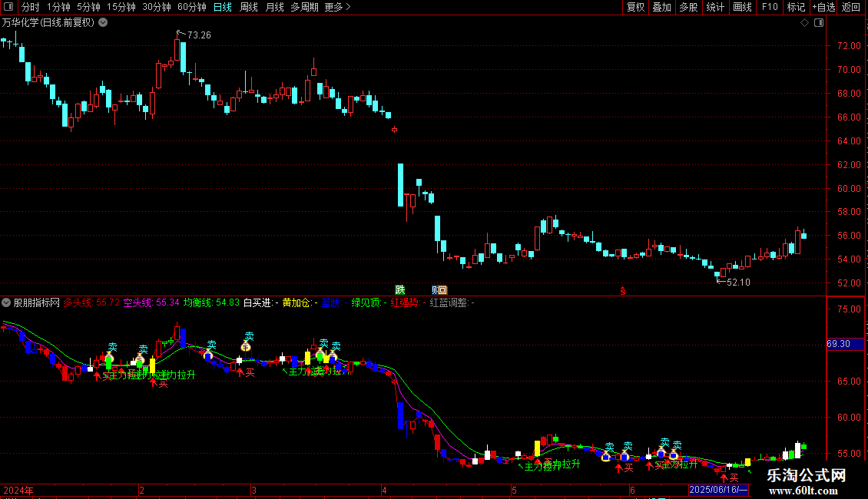Click the 叠加 overlay button

661,7
